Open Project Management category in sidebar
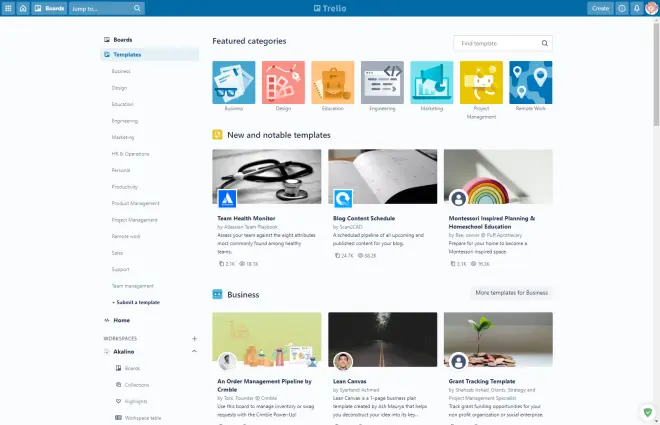 [x=134, y=220]
